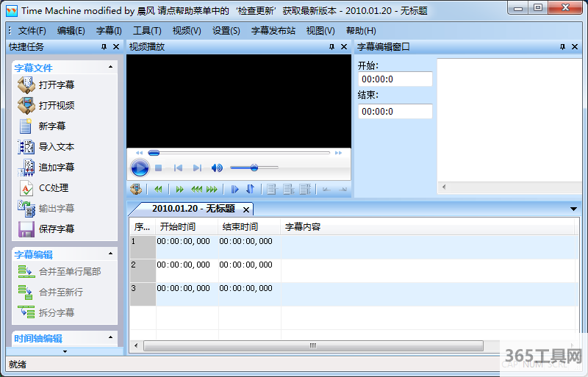Click 输出字幕 export subtitle icon
Viewport: 588px width, 377px height.
(26, 209)
